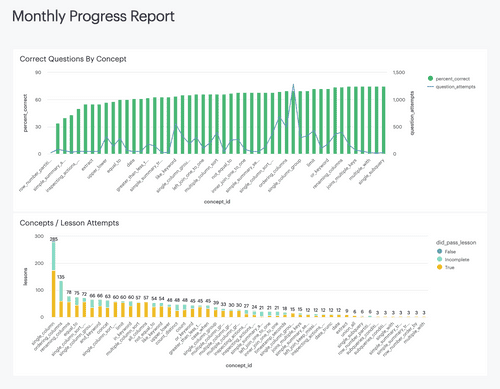Click the True legend yellow dot
Viewport: 500px width, 389px height.
(x=439, y=267)
